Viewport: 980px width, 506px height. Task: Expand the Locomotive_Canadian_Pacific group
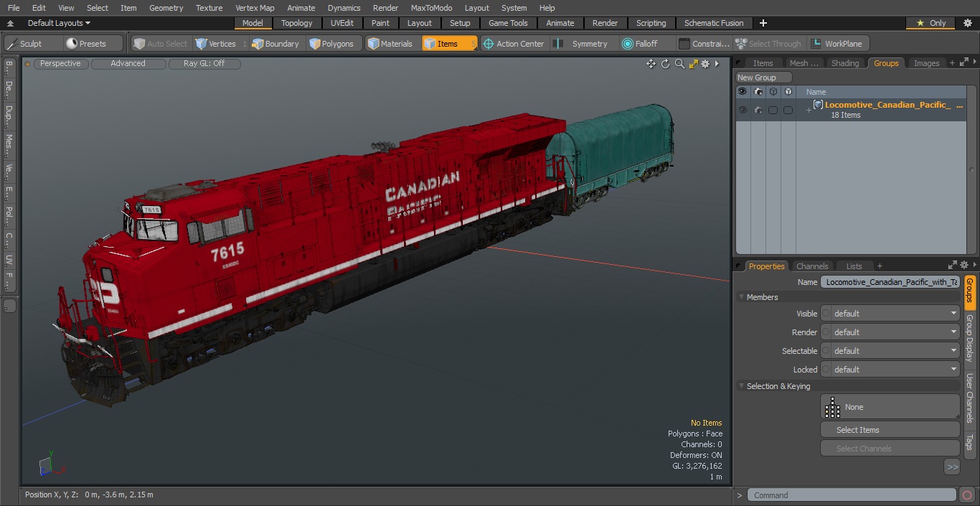click(809, 110)
